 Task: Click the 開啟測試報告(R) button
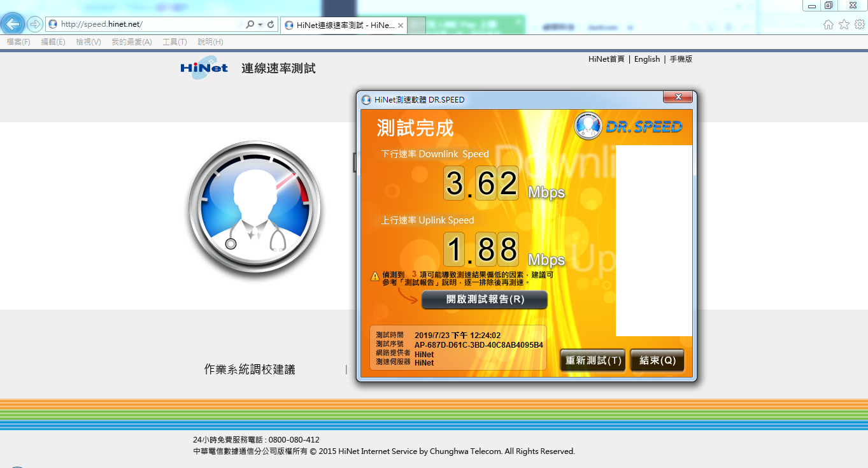point(485,299)
